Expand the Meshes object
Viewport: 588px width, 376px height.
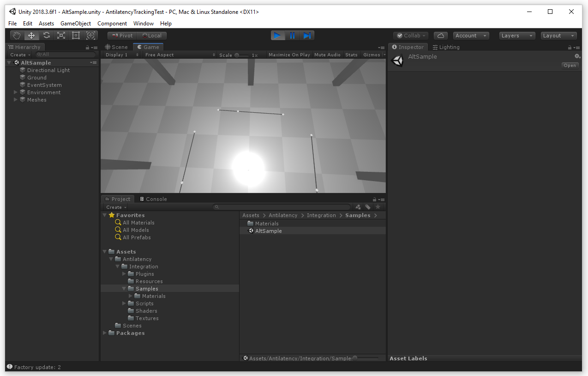coord(16,100)
